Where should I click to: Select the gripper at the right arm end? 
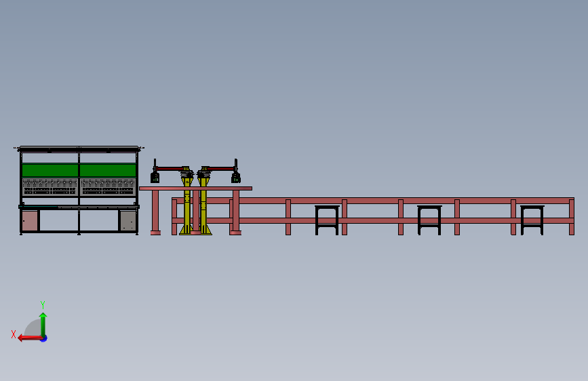236,177
